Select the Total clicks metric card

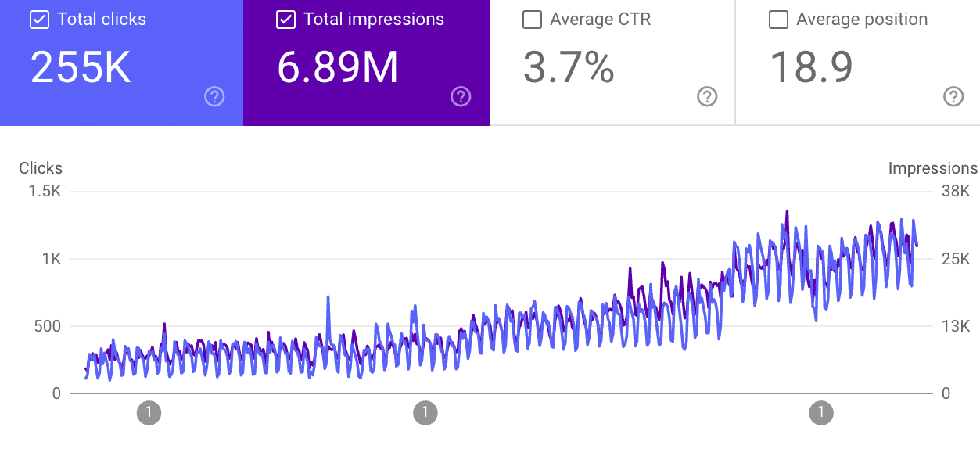pyautogui.click(x=121, y=63)
